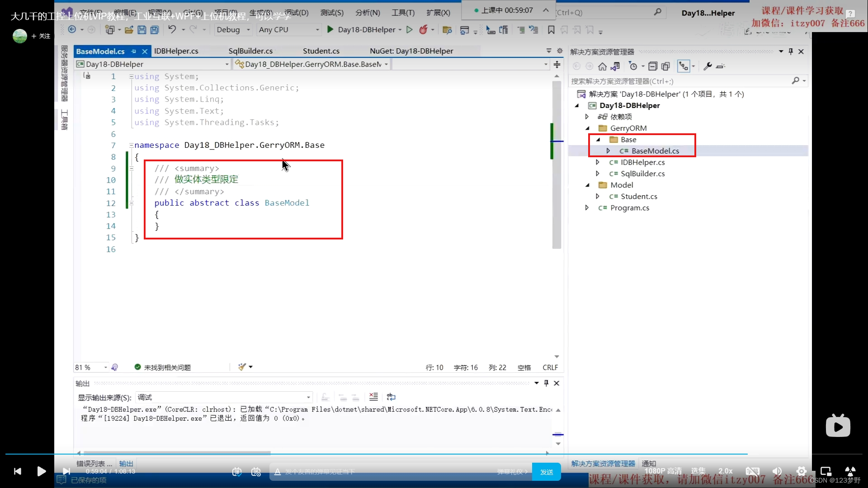Toggle word wrap in Output panel
This screenshot has width=868, height=488.
(392, 397)
